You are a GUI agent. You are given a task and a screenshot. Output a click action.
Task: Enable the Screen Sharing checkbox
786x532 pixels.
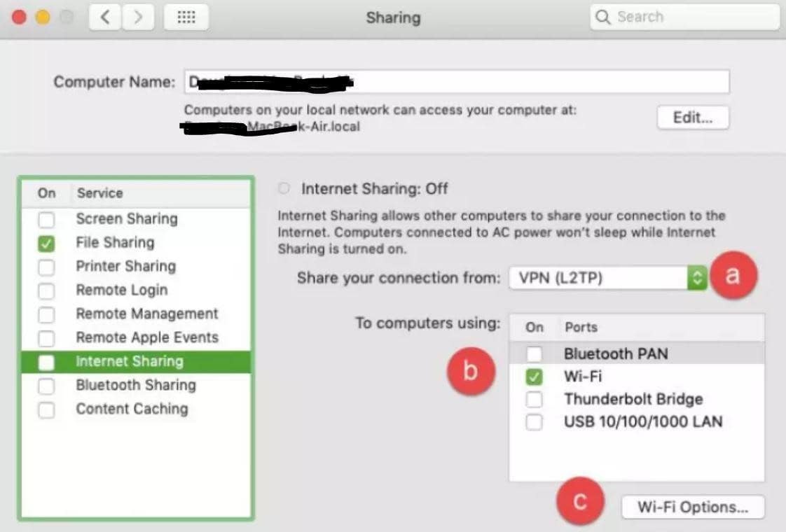[x=46, y=220]
